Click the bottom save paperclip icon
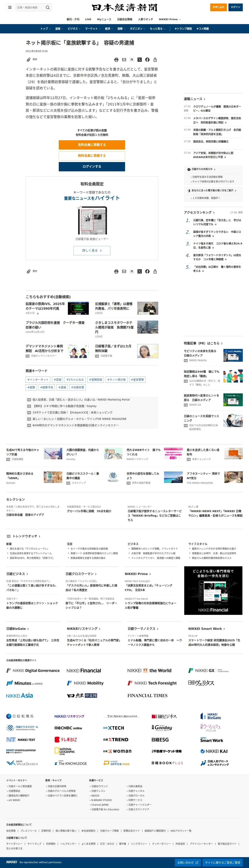Viewport: 249px width, 868px height. [x=29, y=271]
